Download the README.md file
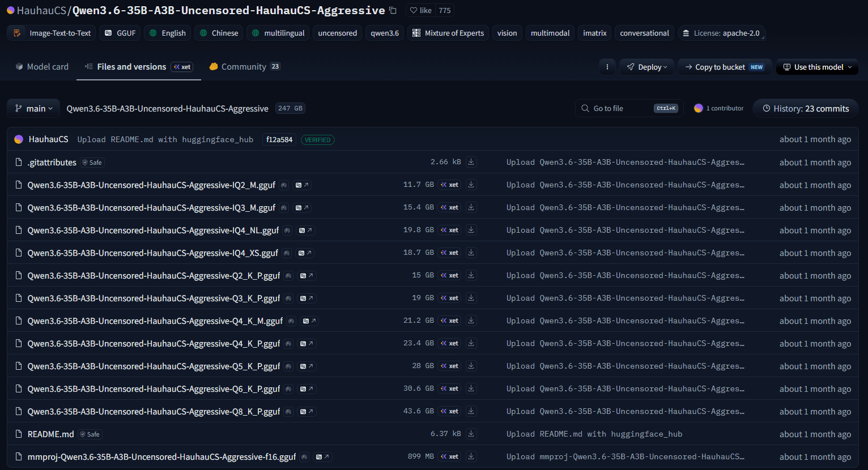 [x=471, y=434]
